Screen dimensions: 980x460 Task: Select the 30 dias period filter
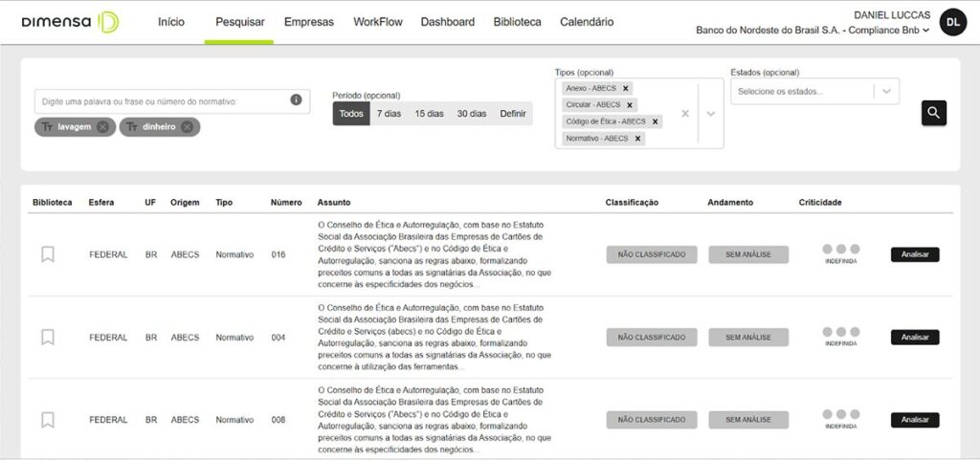(x=471, y=114)
